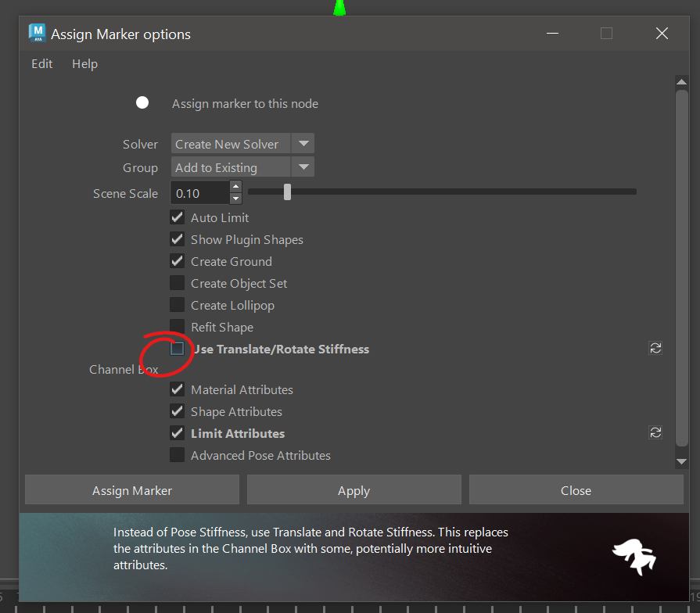Viewport: 700px width, 613px height.
Task: Increase Scene Scale with up arrow
Action: [235, 187]
